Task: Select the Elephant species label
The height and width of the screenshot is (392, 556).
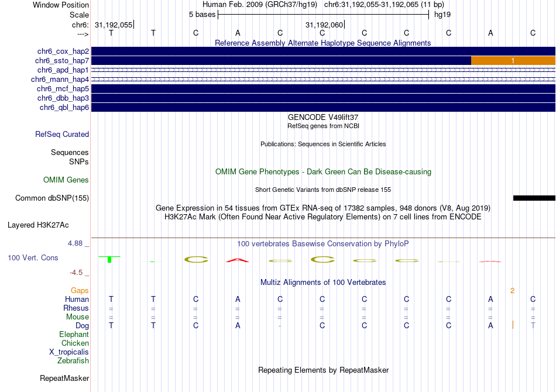Action: (74, 335)
